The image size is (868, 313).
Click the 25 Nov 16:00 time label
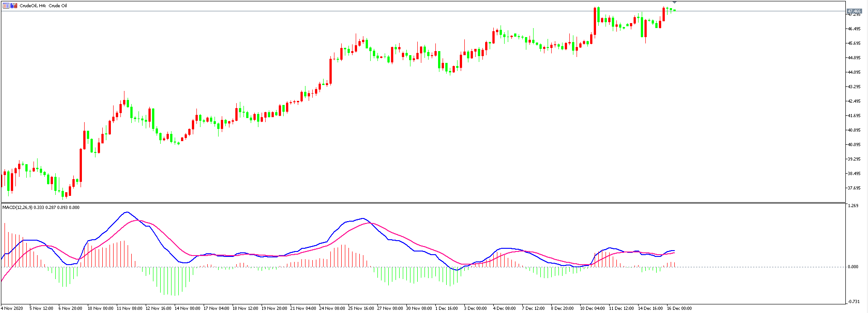pyautogui.click(x=361, y=308)
